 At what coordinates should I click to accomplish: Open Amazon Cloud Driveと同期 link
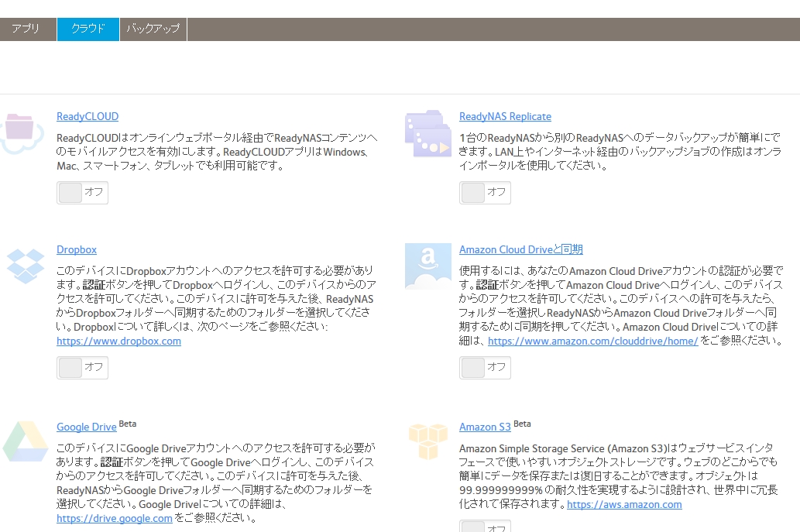coord(521,249)
